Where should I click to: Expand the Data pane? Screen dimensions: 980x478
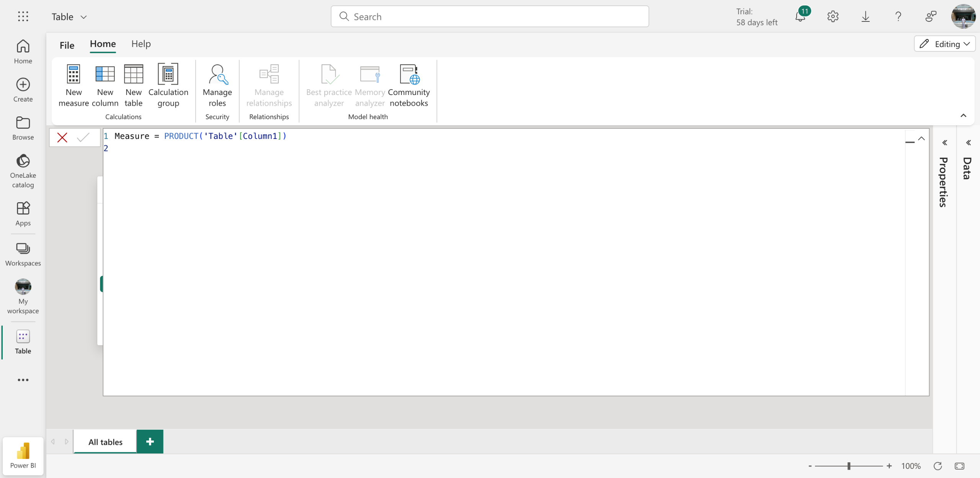click(968, 143)
